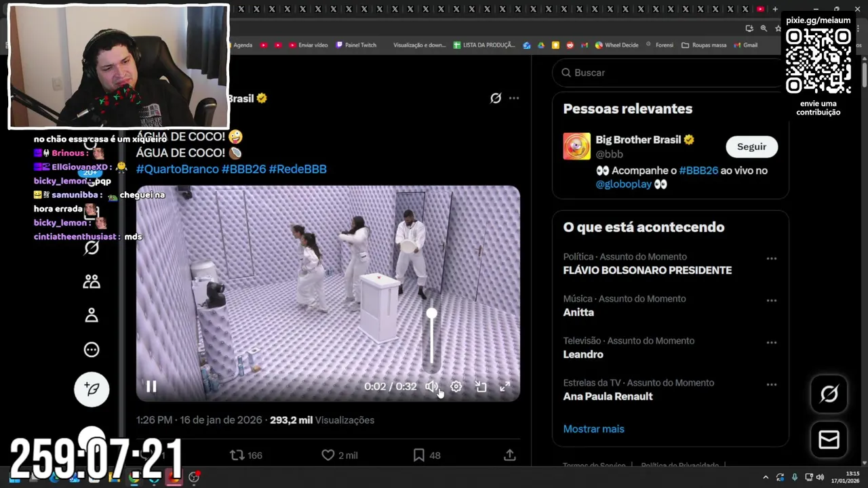Bookmark this page with the star icon

[778, 28]
